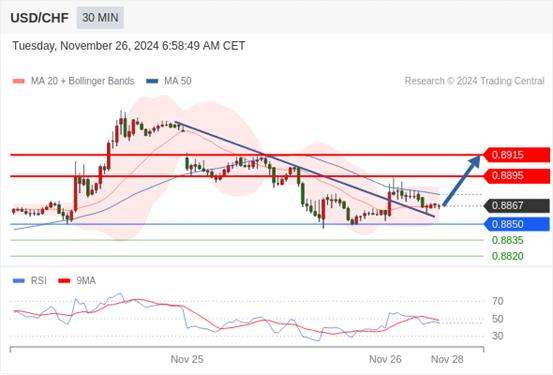
Task: Select the USD/CHF pair title
Action: click(40, 18)
